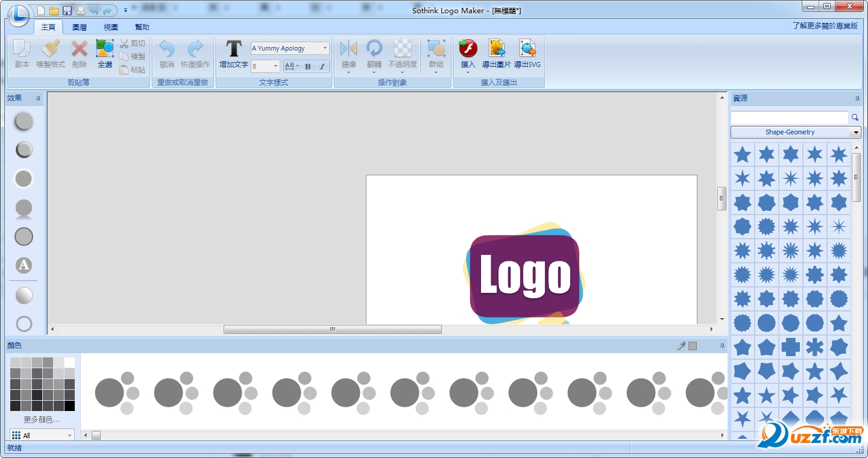Click the quick access redo arrow
The width and height of the screenshot is (868, 458).
click(108, 10)
